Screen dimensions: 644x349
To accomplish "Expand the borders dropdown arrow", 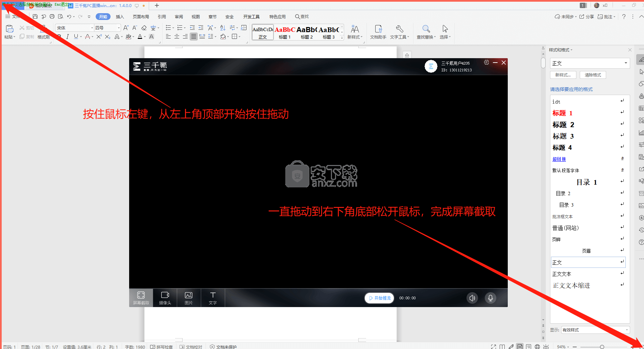I will click(239, 37).
